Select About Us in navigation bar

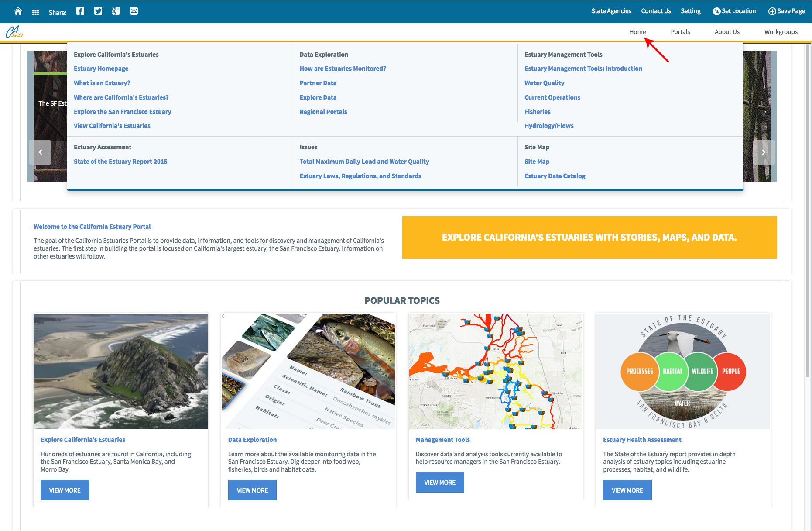coord(727,32)
